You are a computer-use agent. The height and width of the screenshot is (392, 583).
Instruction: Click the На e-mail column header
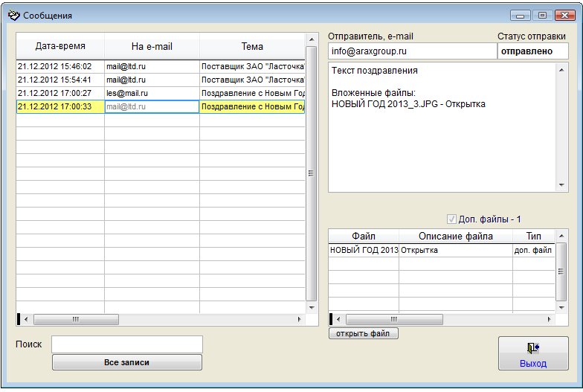click(x=152, y=46)
